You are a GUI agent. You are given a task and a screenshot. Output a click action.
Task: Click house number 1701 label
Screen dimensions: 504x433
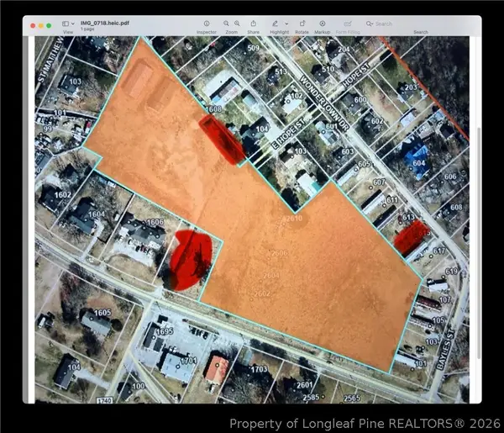[189, 361]
